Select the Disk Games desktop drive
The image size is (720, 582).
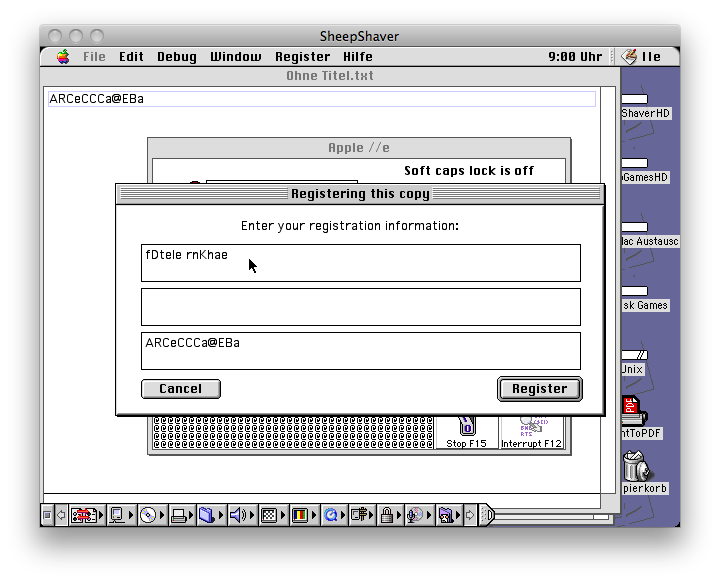tap(644, 299)
